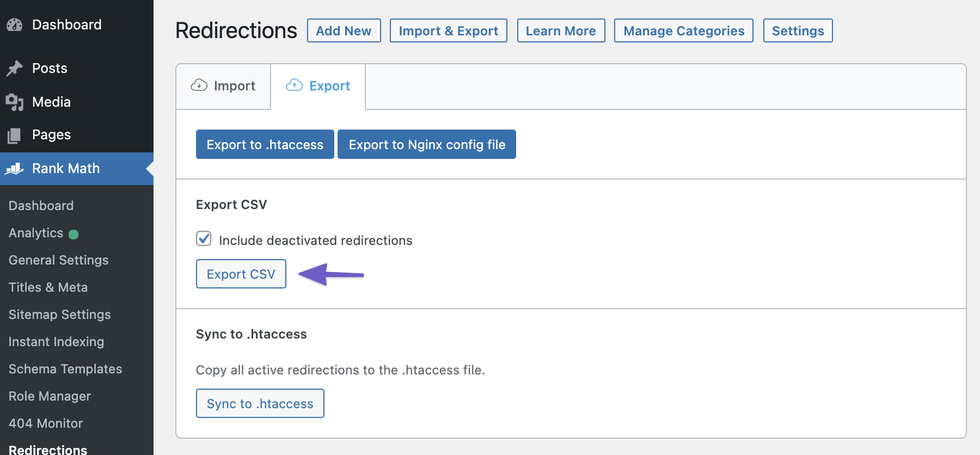Viewport: 980px width, 455px height.
Task: Go to Rank Math Dashboard submenu
Action: 41,206
